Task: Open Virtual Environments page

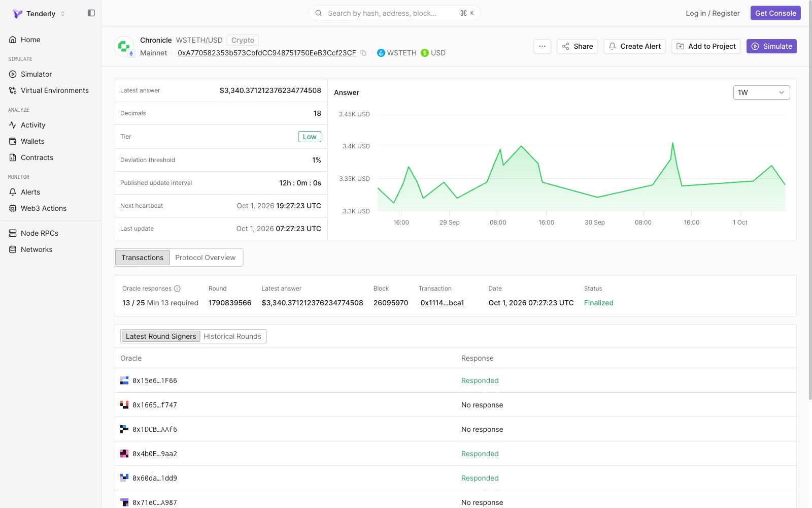Action: pos(54,90)
